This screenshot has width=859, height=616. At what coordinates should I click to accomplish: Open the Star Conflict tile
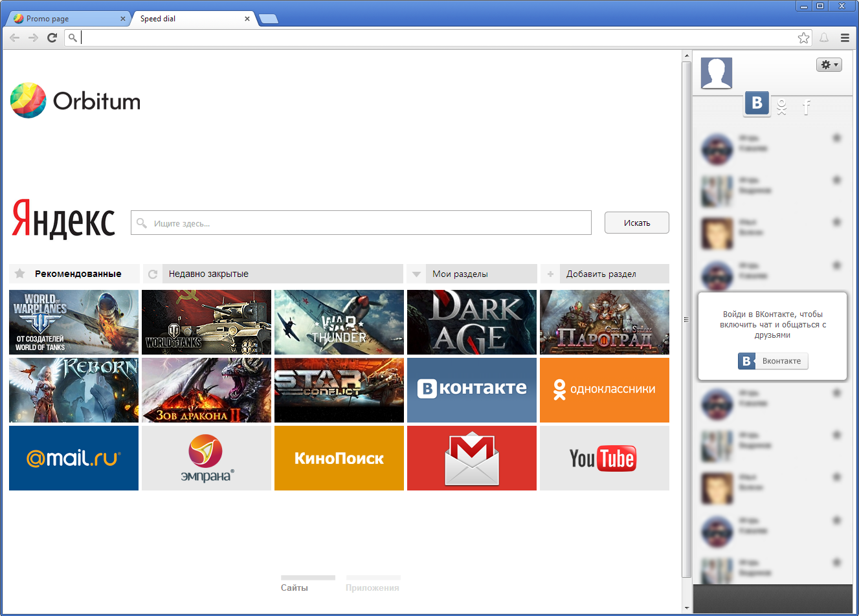point(339,390)
